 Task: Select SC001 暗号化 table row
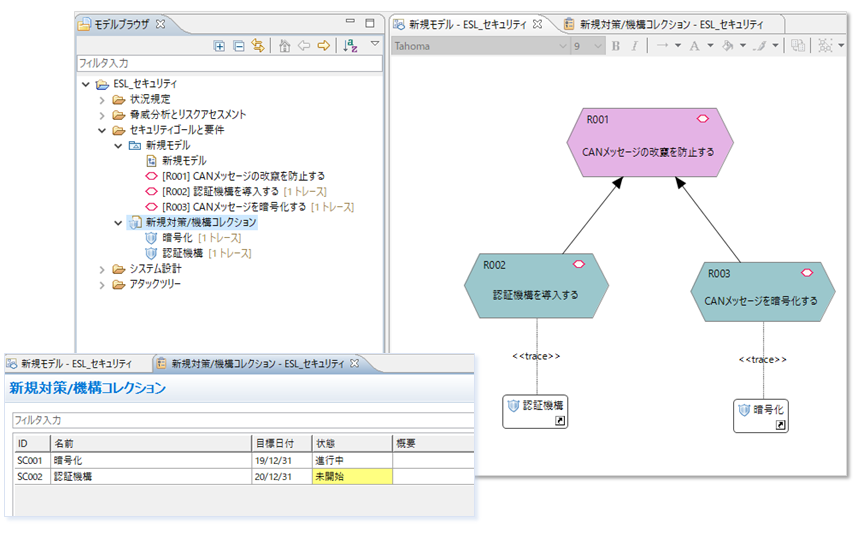244,460
